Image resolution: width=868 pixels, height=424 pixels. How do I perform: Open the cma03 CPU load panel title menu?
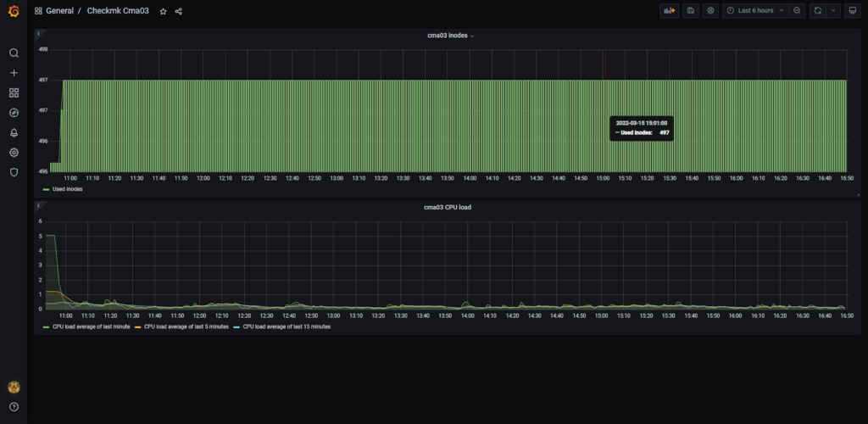click(x=447, y=208)
